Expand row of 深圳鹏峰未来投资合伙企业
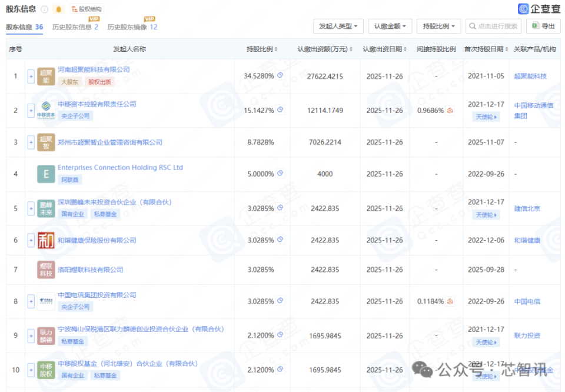 pyautogui.click(x=31, y=208)
